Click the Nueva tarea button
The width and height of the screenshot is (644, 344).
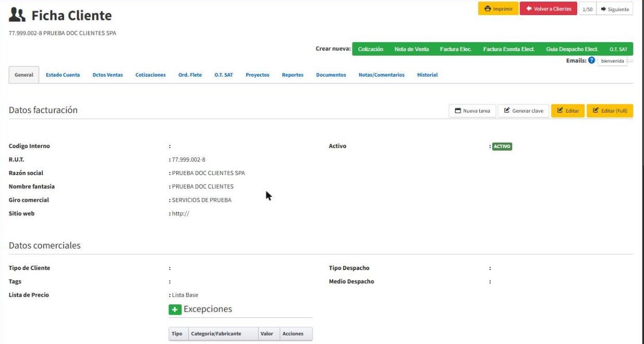pyautogui.click(x=472, y=110)
